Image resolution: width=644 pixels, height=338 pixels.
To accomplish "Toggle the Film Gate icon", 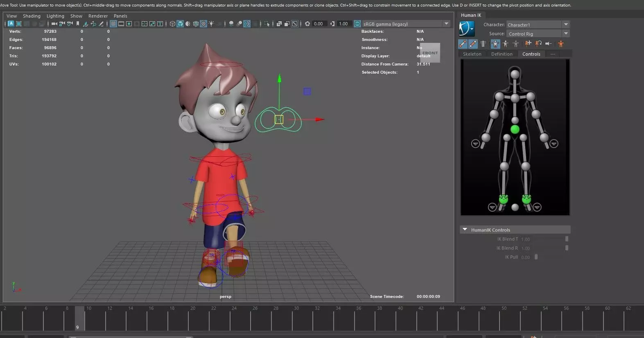I will point(121,24).
